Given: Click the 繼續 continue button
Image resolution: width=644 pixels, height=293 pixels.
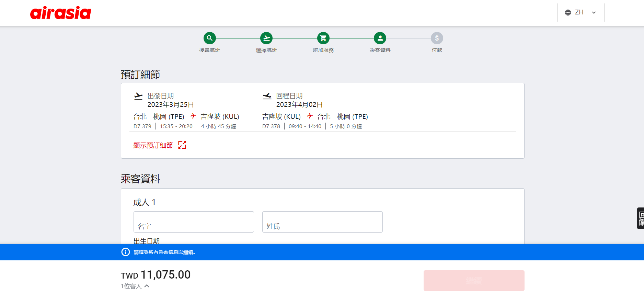Looking at the screenshot, I should point(474,281).
